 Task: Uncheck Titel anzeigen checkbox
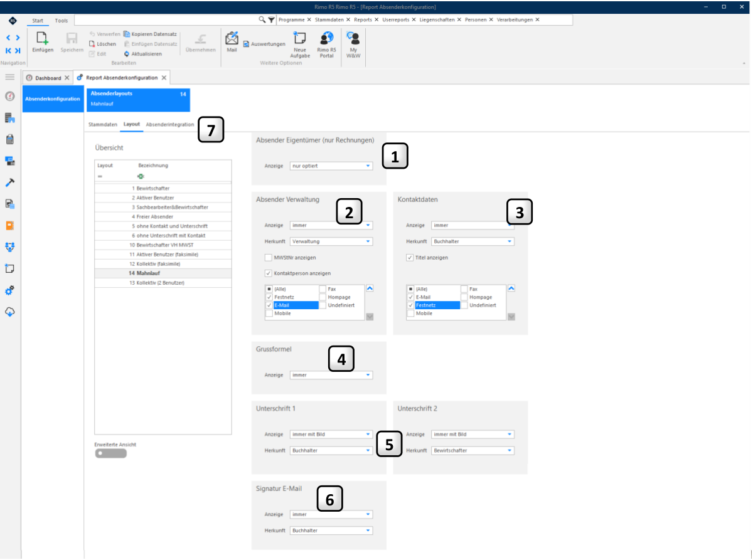tap(410, 257)
